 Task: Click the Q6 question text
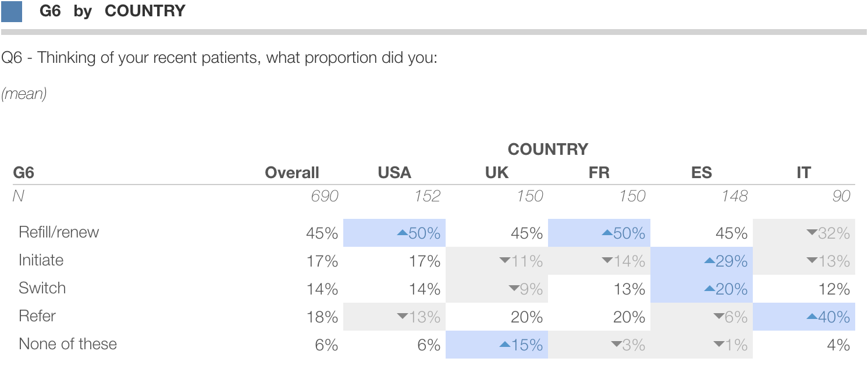[219, 58]
